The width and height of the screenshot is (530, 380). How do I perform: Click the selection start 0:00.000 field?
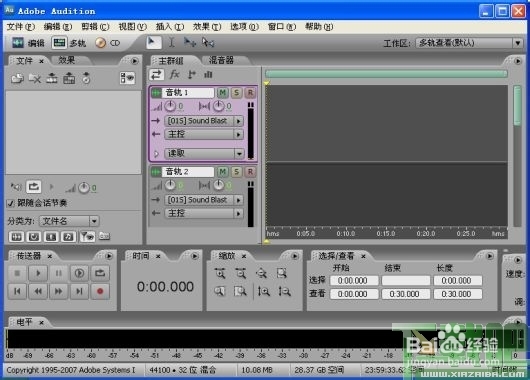[x=354, y=280]
